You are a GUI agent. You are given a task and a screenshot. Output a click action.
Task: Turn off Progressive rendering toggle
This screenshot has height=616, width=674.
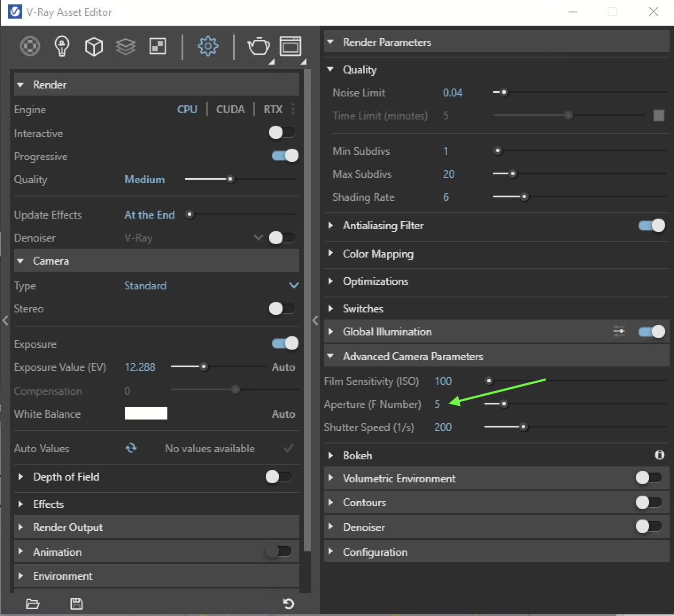(285, 156)
